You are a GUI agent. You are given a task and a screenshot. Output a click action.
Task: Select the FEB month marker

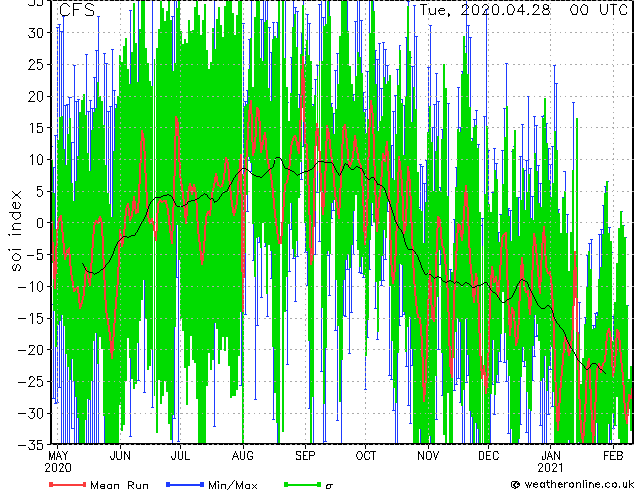tap(612, 455)
